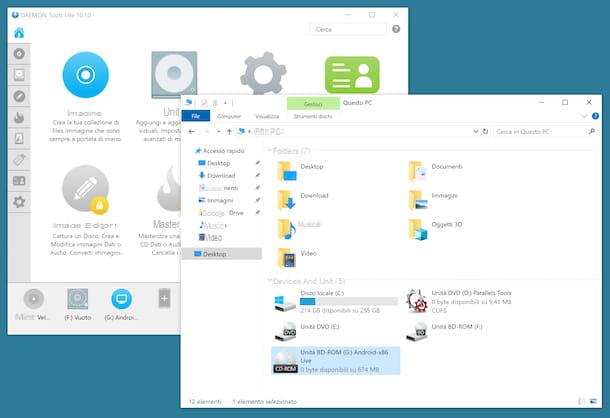This screenshot has width=610, height=418.
Task: Click the ID card icon in sidebar
Action: (19, 181)
